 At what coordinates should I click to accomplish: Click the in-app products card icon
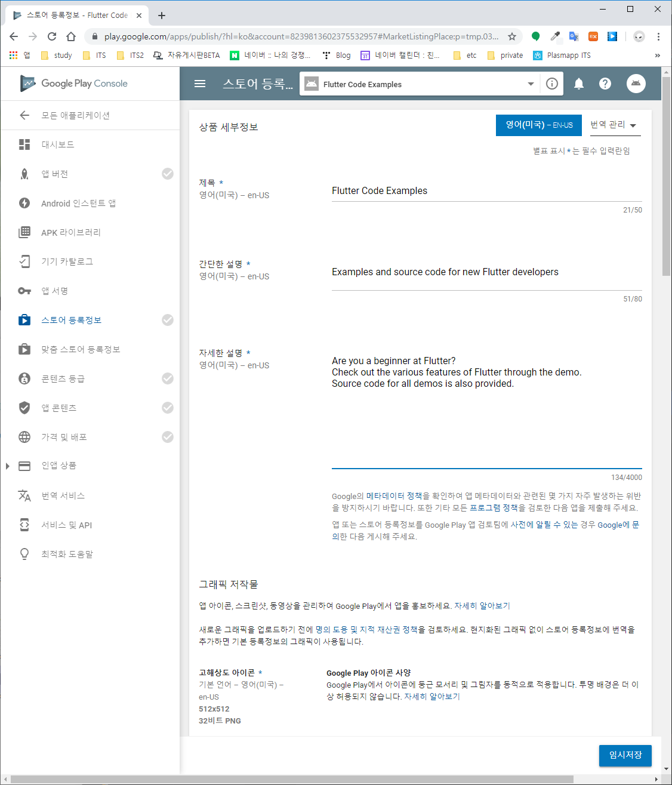pos(24,466)
